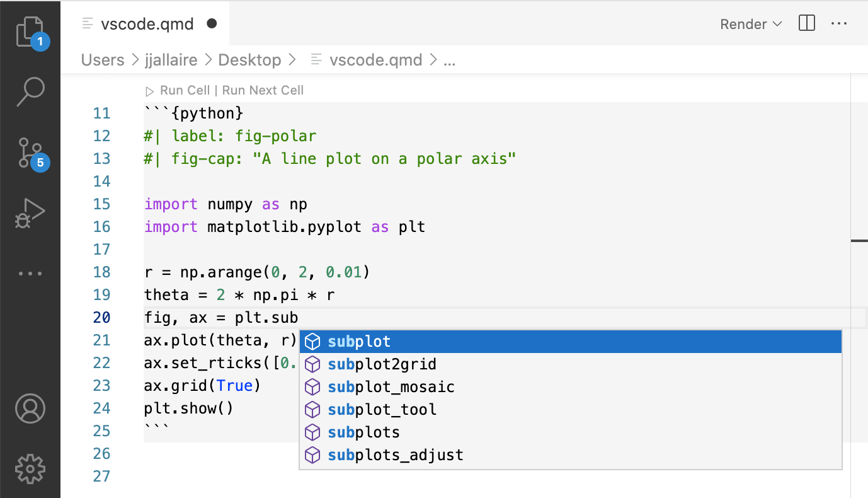Open the Desktop breadcrumb item
Image resolution: width=868 pixels, height=498 pixels.
[x=249, y=59]
